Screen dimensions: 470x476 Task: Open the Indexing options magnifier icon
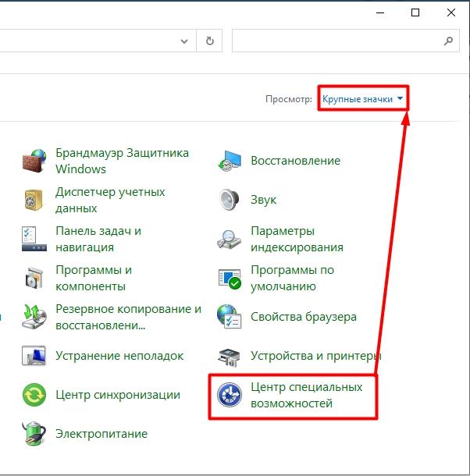coord(230,240)
